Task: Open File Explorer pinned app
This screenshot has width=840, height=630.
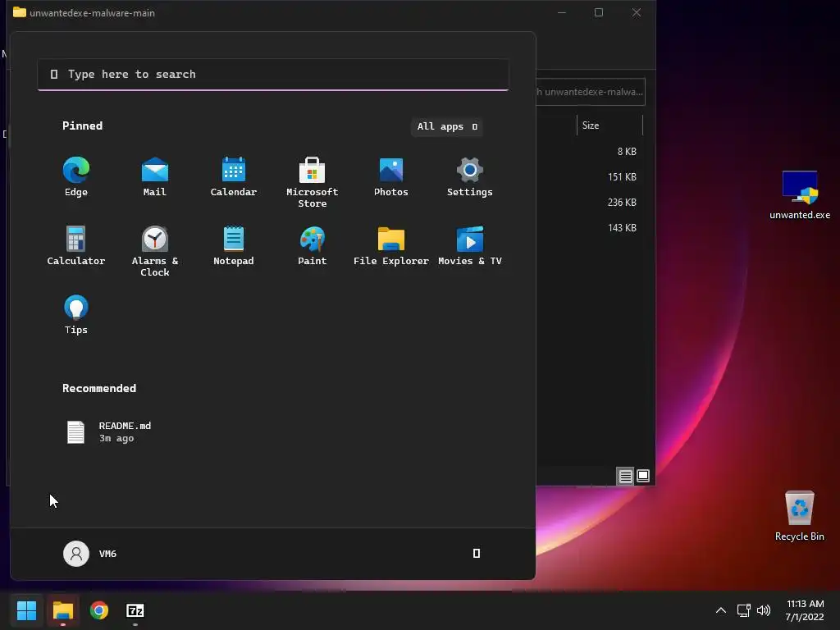Action: point(391,246)
